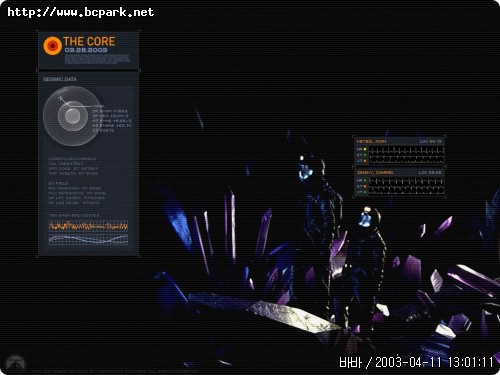The width and height of the screenshot is (500, 375).
Task: Select the SEISMIC DATA heading
Action: pos(60,79)
